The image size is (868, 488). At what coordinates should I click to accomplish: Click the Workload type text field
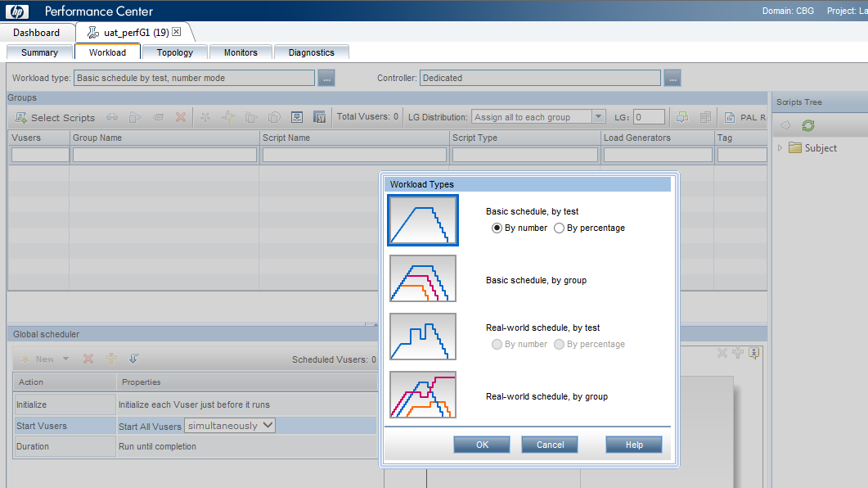(195, 78)
